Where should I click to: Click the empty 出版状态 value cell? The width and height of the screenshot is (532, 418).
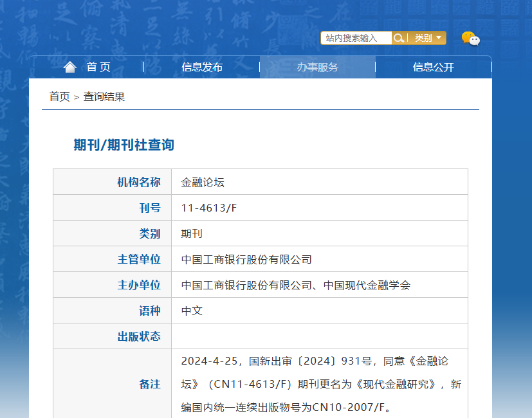pos(320,336)
